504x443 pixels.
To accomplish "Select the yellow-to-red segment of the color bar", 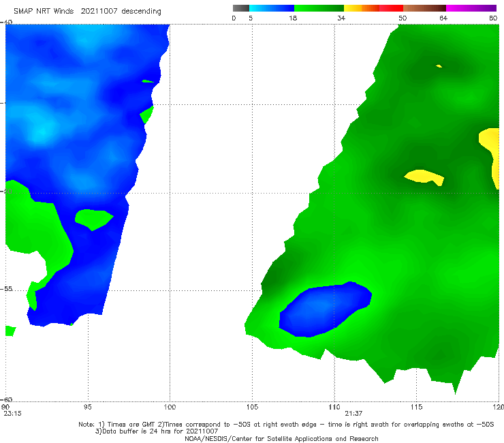I will coord(373,8).
